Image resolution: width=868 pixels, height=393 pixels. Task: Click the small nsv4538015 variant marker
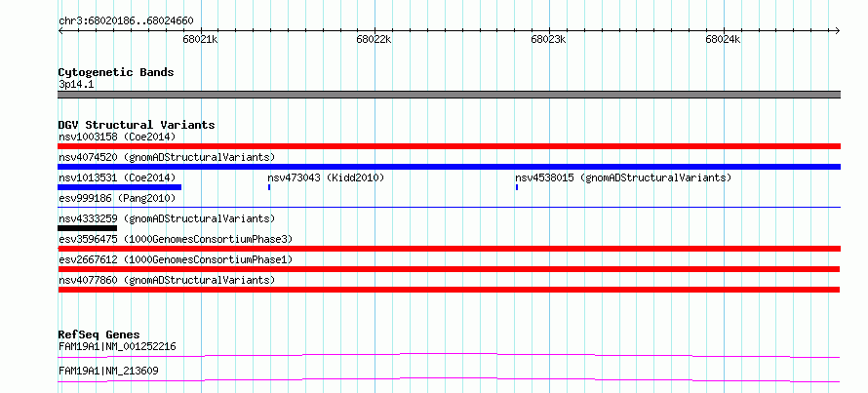pos(517,187)
